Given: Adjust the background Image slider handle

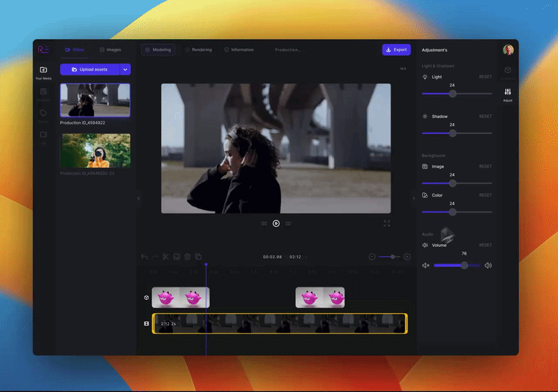Looking at the screenshot, I should click(452, 183).
